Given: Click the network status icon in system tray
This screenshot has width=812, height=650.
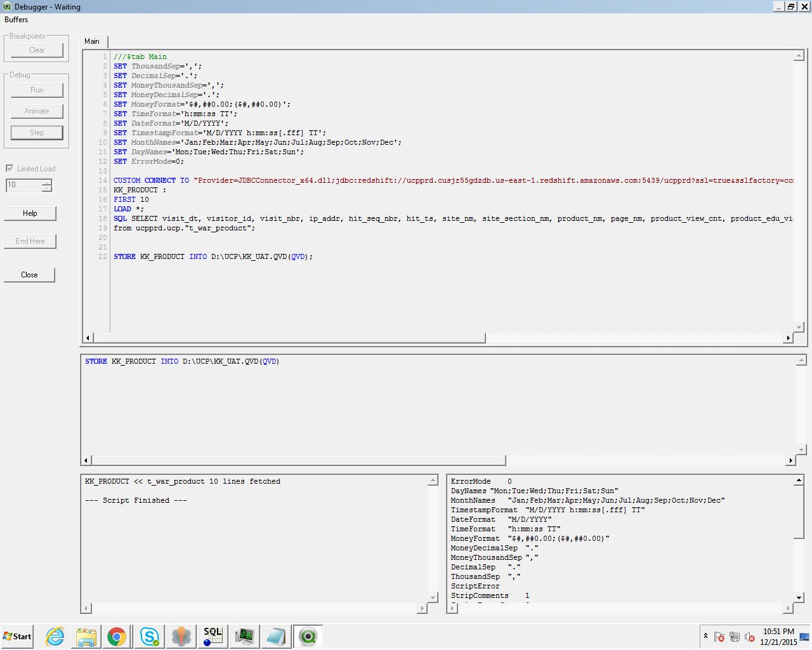Looking at the screenshot, I should (x=735, y=636).
